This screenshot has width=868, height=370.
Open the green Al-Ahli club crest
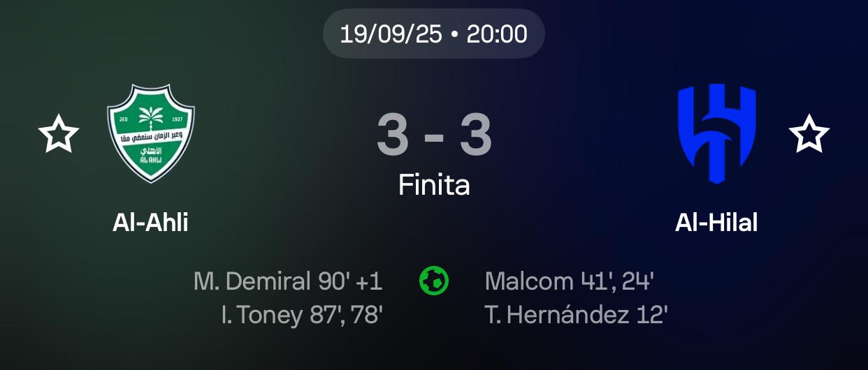coord(150,134)
